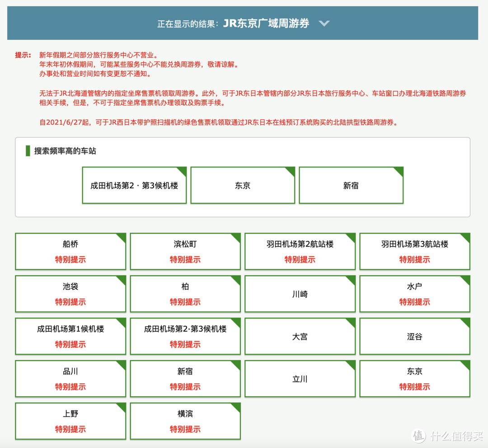
Task: Select the 羽田机场第3航站楼 station card
Action: (415, 252)
